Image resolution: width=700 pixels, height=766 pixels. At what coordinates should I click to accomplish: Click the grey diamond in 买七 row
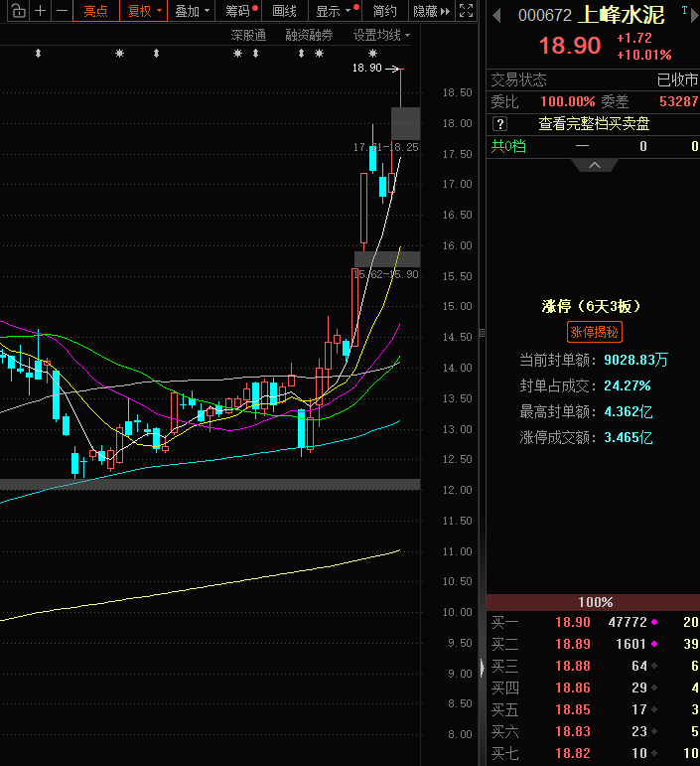tap(654, 753)
